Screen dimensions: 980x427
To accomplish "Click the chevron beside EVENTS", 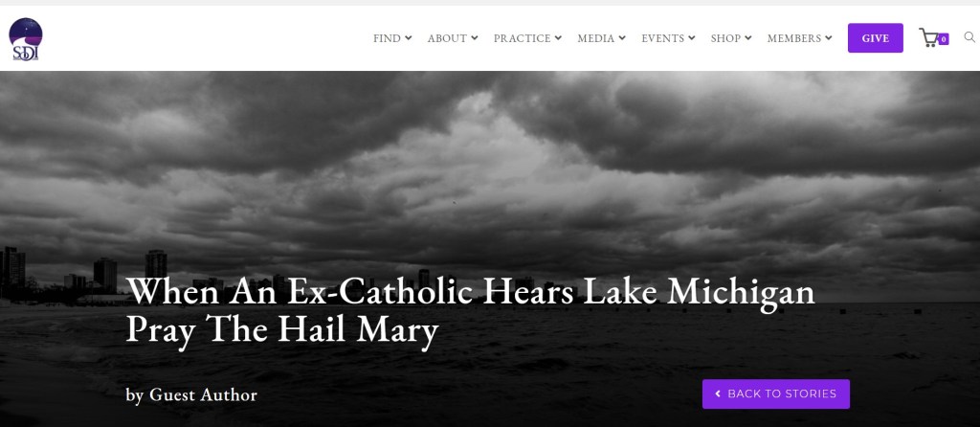I will coord(691,38).
